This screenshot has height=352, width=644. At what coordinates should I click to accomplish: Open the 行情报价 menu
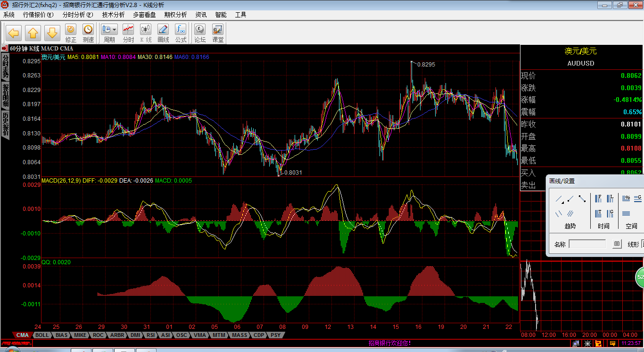(38, 15)
